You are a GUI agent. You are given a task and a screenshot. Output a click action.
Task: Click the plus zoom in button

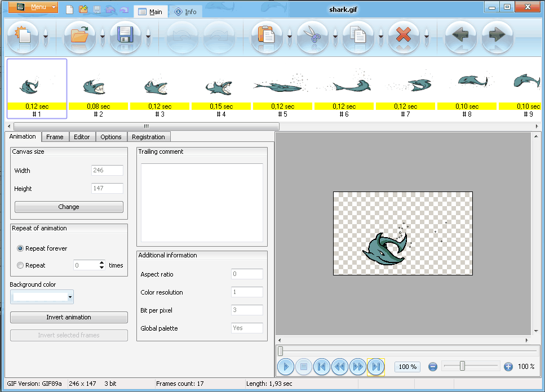tap(508, 367)
